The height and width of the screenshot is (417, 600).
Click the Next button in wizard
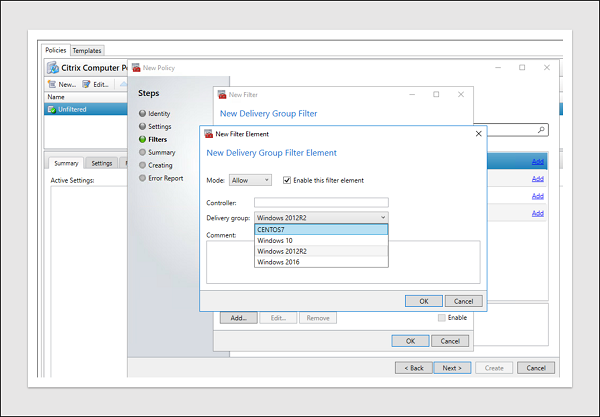coord(452,367)
